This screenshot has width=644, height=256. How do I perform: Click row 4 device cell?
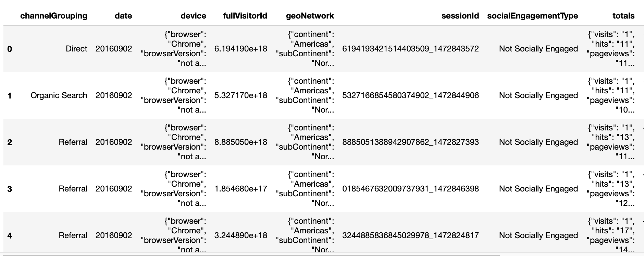[173, 235]
